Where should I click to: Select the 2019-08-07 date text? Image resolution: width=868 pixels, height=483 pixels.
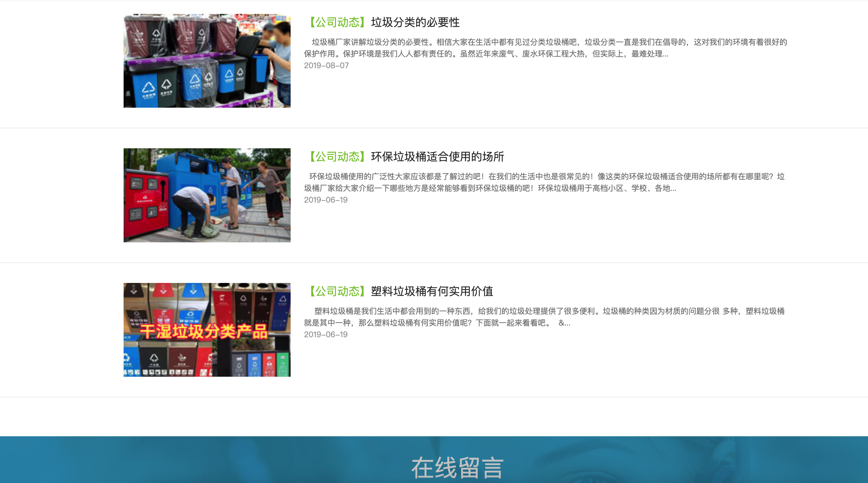[x=326, y=65]
